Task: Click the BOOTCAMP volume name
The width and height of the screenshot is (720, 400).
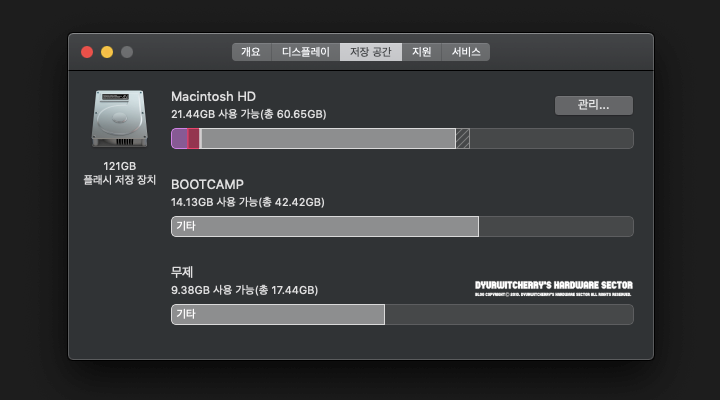Action: tap(208, 185)
